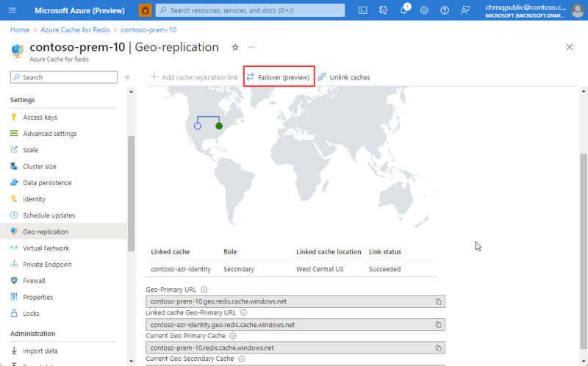Click the sidebar scroll-up arrow
Image resolution: width=588 pixels, height=366 pixels.
click(x=131, y=91)
